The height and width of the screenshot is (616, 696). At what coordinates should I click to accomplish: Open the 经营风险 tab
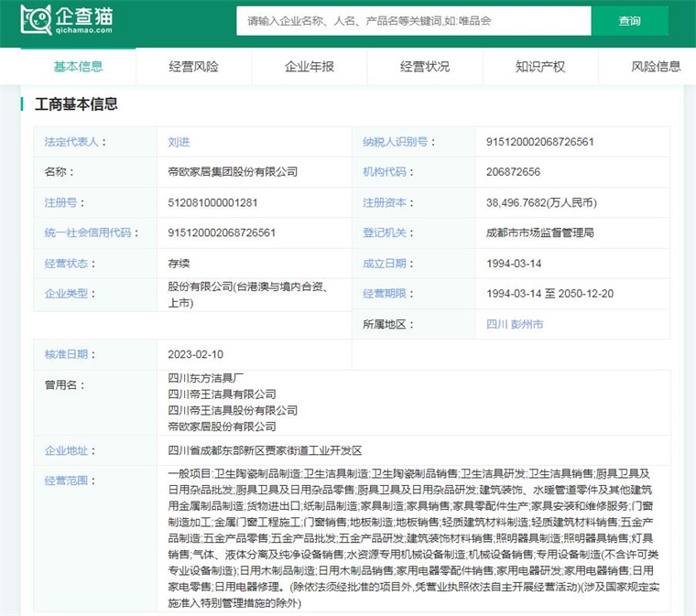tap(193, 66)
